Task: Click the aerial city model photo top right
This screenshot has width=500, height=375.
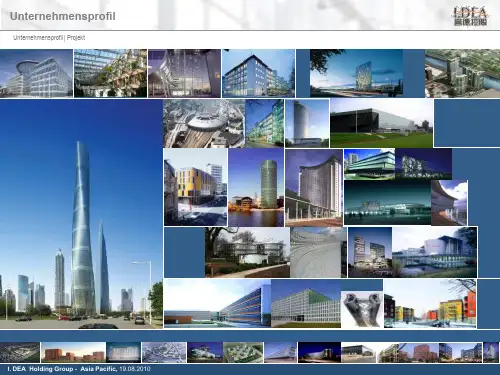Action: (x=462, y=73)
